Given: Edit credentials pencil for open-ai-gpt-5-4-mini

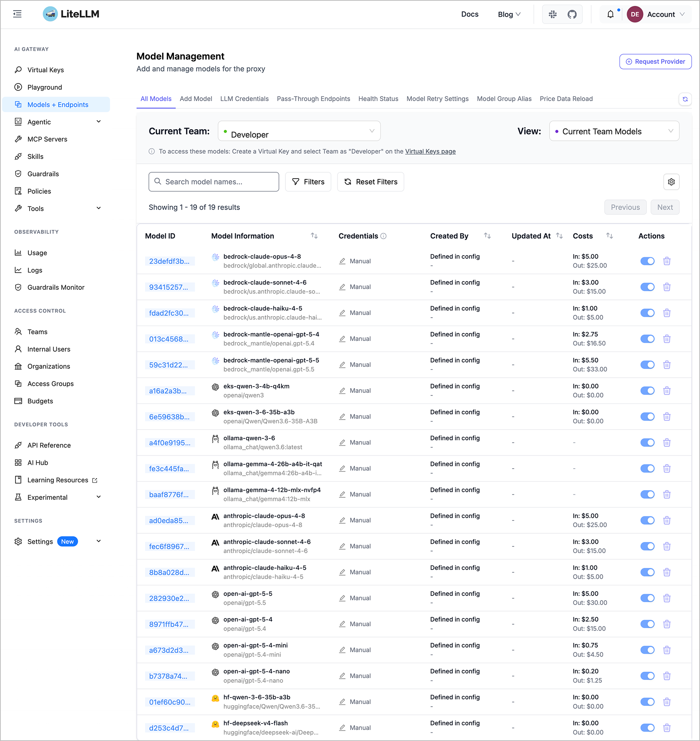Looking at the screenshot, I should [x=342, y=650].
